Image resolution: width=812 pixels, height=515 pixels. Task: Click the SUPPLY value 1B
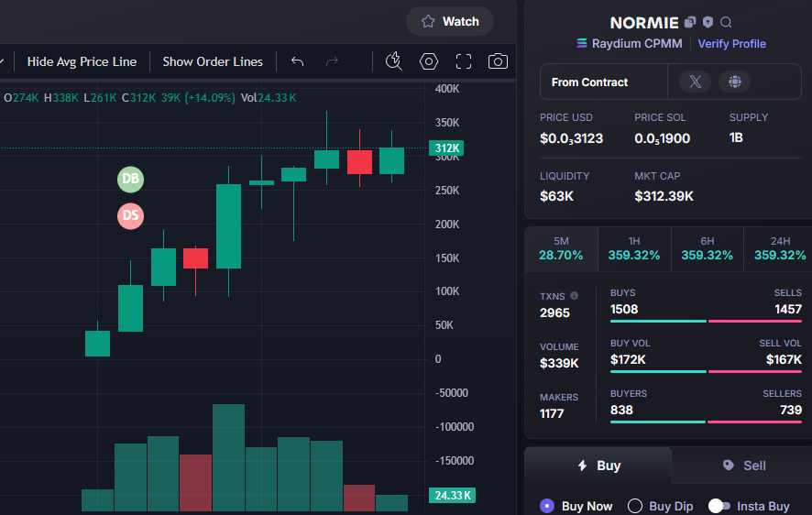pos(736,137)
